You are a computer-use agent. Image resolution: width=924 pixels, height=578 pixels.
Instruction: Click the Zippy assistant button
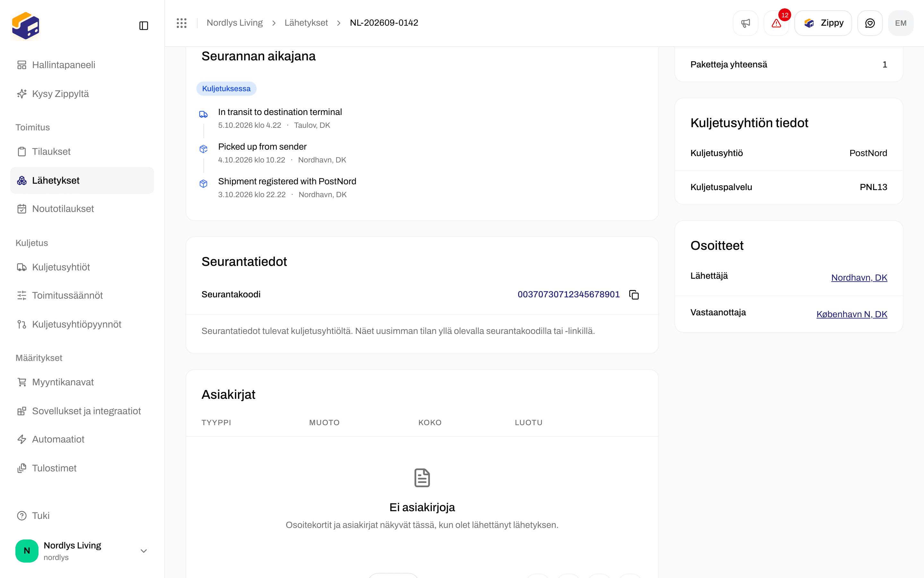[x=823, y=23]
